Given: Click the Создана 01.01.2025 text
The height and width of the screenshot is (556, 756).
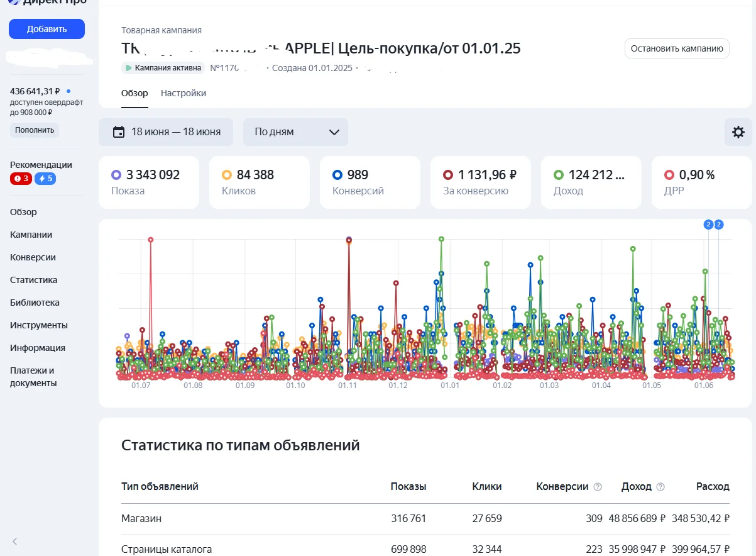Looking at the screenshot, I should (x=312, y=68).
